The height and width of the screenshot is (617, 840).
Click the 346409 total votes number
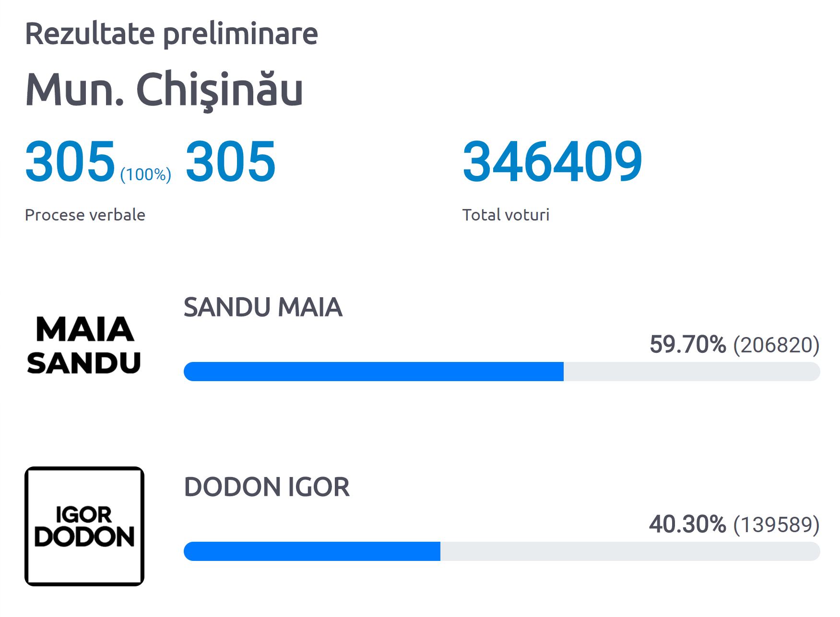[552, 161]
